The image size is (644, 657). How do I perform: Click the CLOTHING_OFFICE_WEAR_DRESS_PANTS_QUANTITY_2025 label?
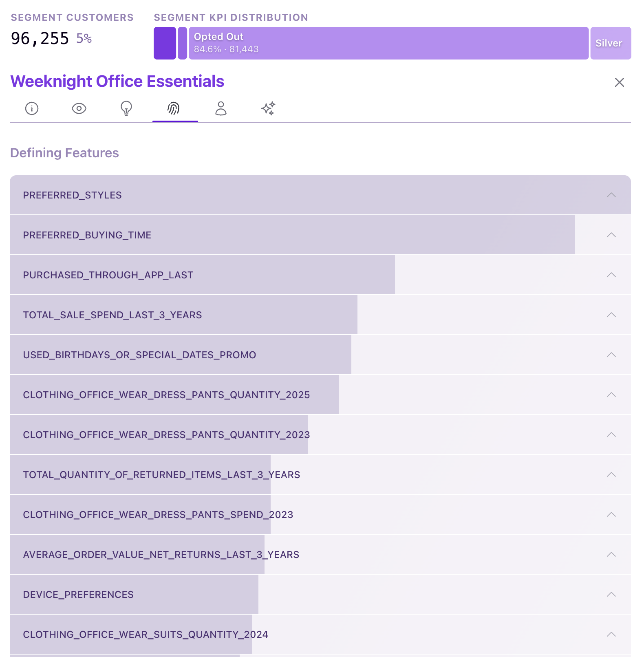point(166,395)
